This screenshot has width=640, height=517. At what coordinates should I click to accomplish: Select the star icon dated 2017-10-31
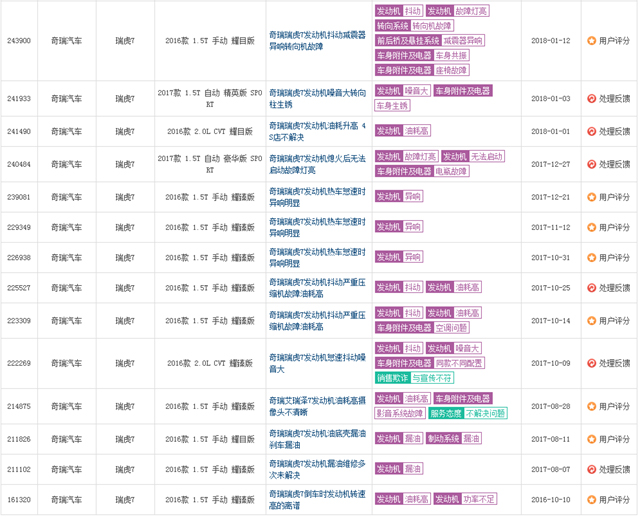pos(591,257)
